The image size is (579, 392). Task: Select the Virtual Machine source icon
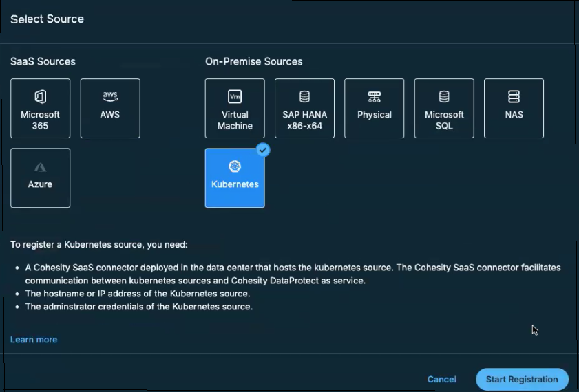click(x=235, y=97)
